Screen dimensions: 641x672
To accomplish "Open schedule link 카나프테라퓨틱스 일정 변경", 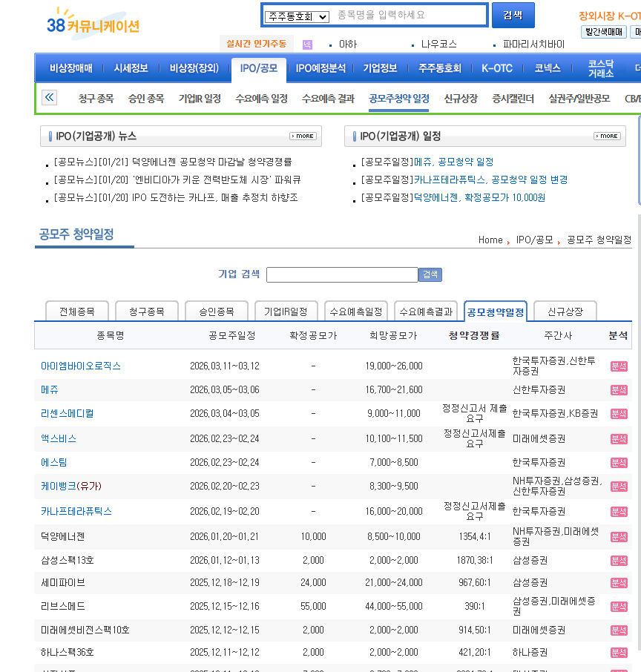I will pyautogui.click(x=490, y=179).
